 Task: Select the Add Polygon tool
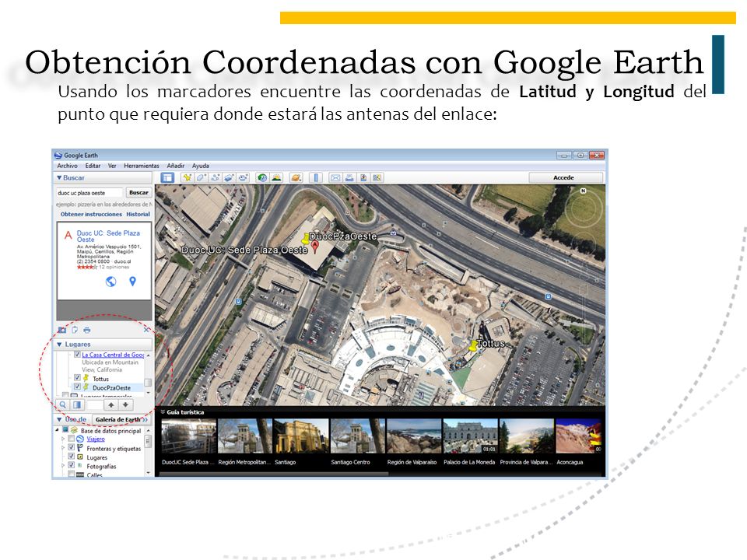(x=201, y=177)
